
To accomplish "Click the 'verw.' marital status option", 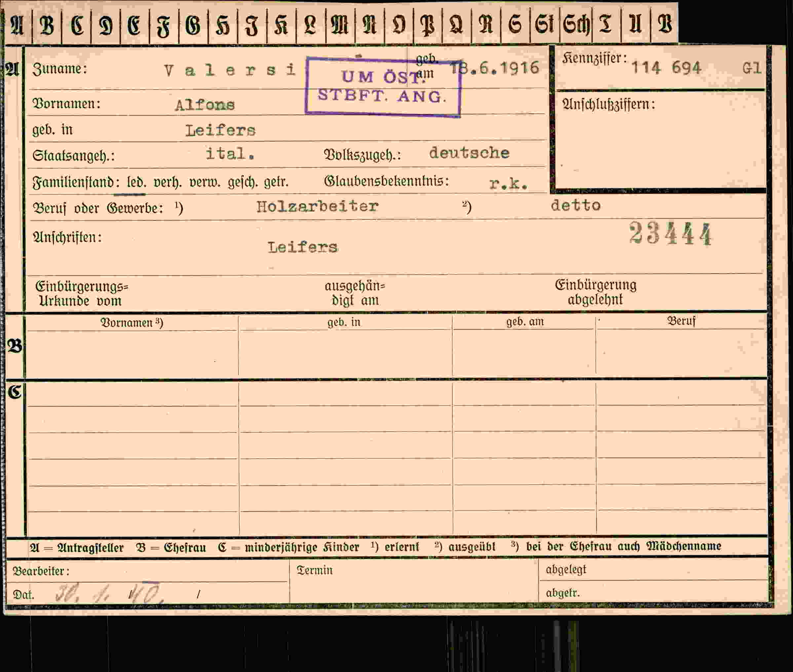I will (x=205, y=183).
